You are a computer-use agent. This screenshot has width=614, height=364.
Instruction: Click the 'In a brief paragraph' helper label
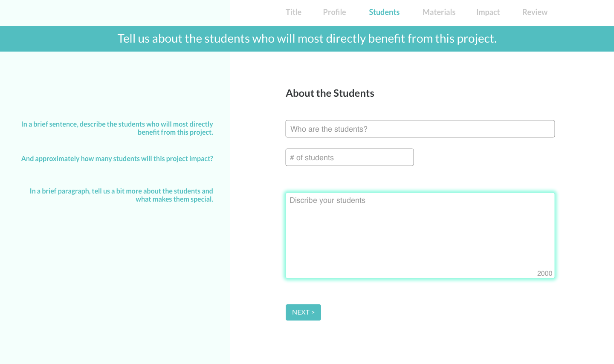(122, 191)
